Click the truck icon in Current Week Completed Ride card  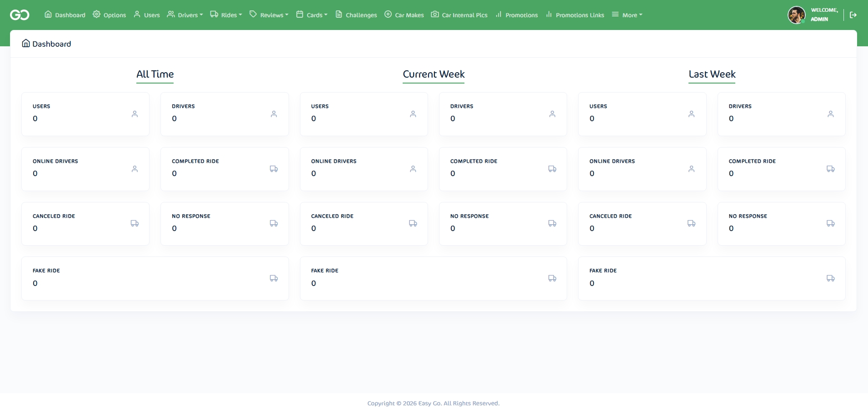pyautogui.click(x=552, y=169)
